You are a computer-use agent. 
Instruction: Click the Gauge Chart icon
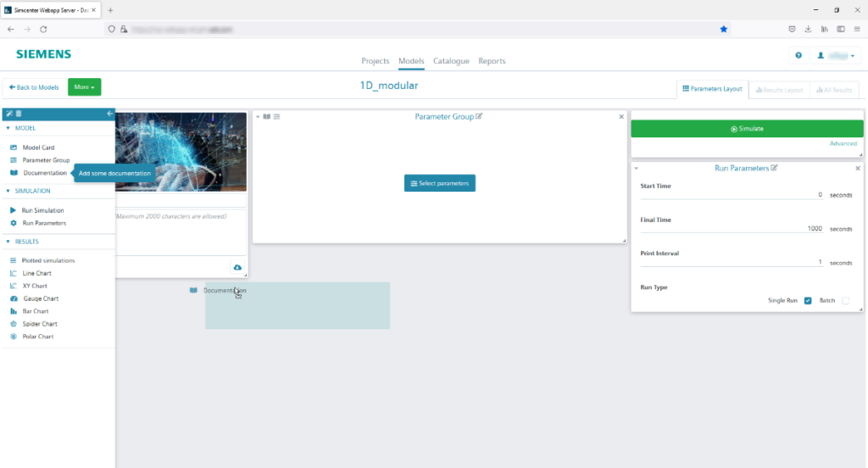pos(14,298)
